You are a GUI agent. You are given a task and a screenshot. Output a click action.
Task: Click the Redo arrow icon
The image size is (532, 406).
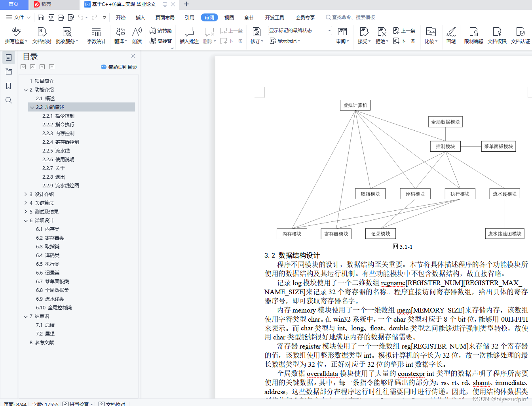coord(94,17)
